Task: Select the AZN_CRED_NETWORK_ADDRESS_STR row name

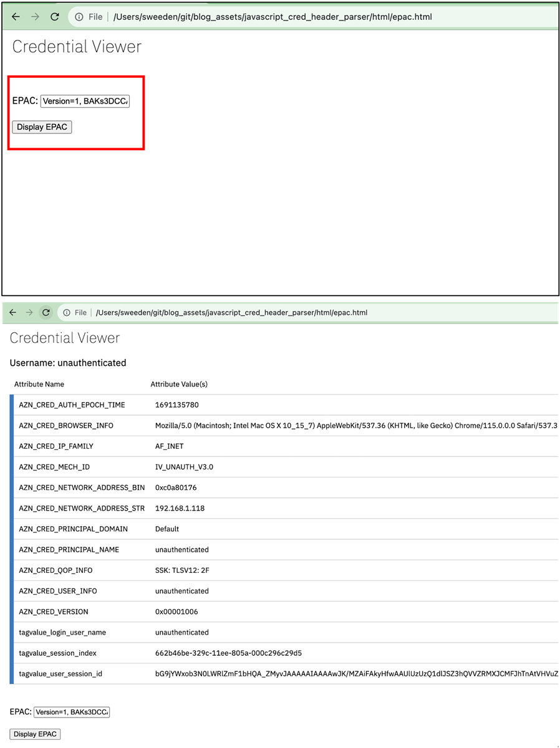Action: (82, 508)
